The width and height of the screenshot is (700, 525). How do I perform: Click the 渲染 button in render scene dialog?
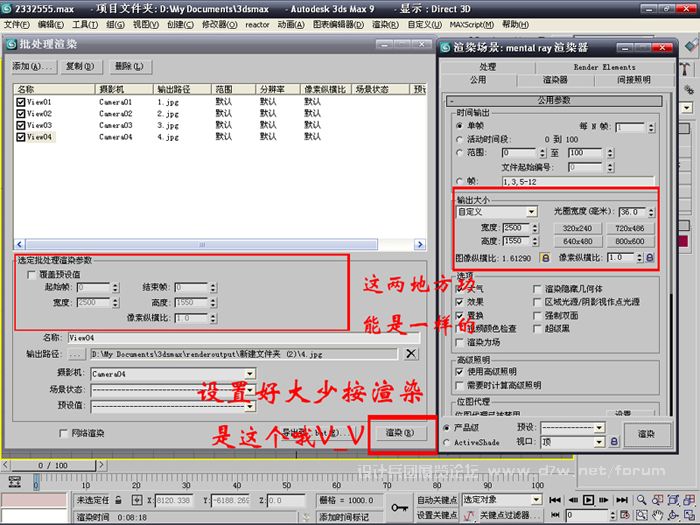tap(646, 434)
